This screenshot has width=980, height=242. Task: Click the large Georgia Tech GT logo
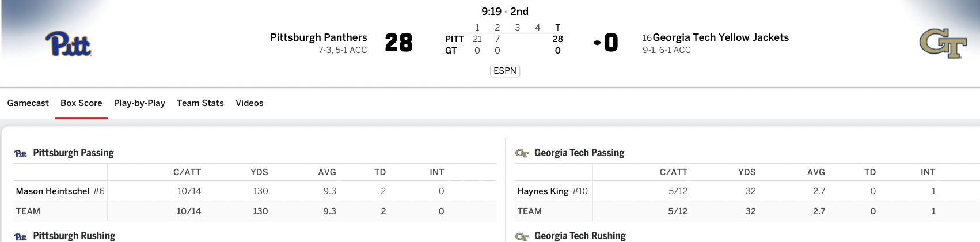pos(943,44)
